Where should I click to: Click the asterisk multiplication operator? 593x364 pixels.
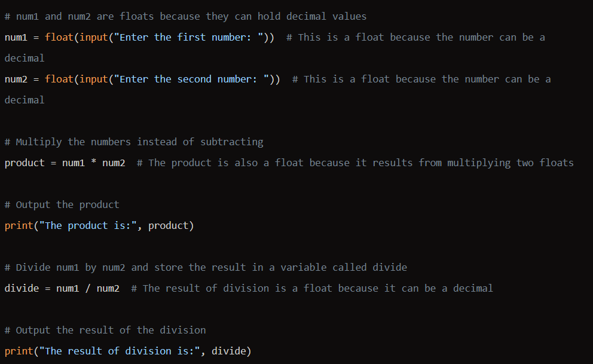coord(93,162)
